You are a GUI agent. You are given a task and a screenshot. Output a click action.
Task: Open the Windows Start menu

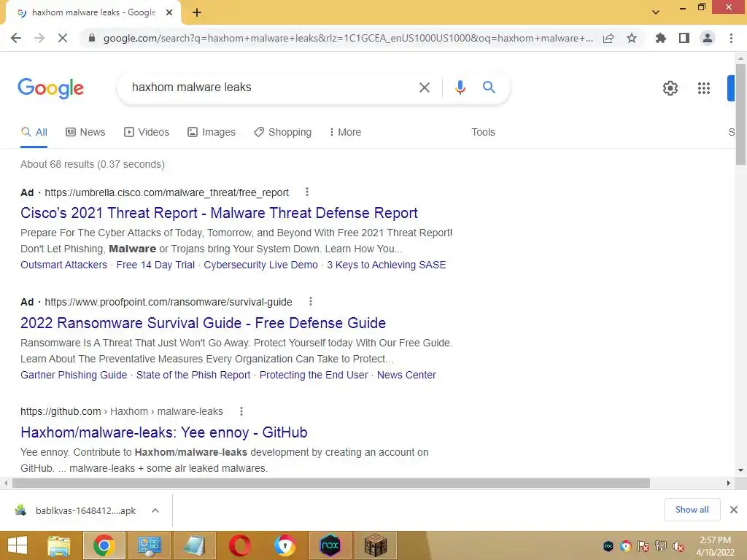tap(18, 545)
